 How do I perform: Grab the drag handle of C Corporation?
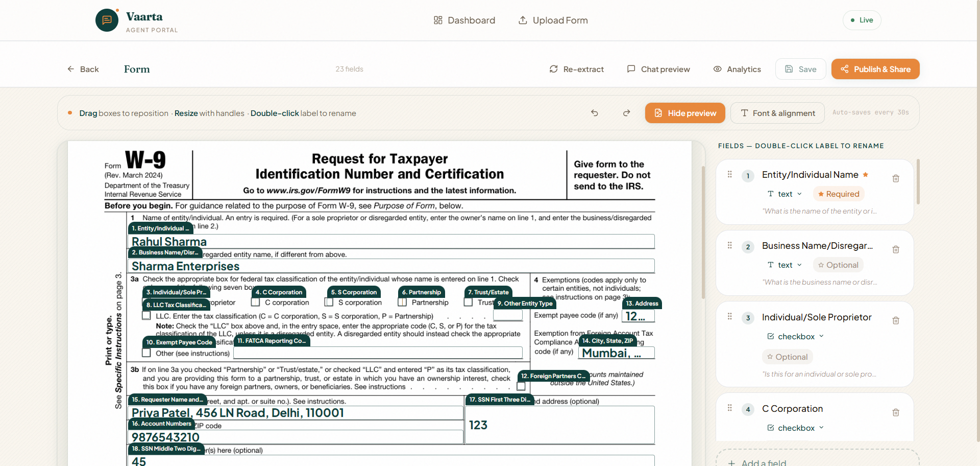(x=730, y=408)
